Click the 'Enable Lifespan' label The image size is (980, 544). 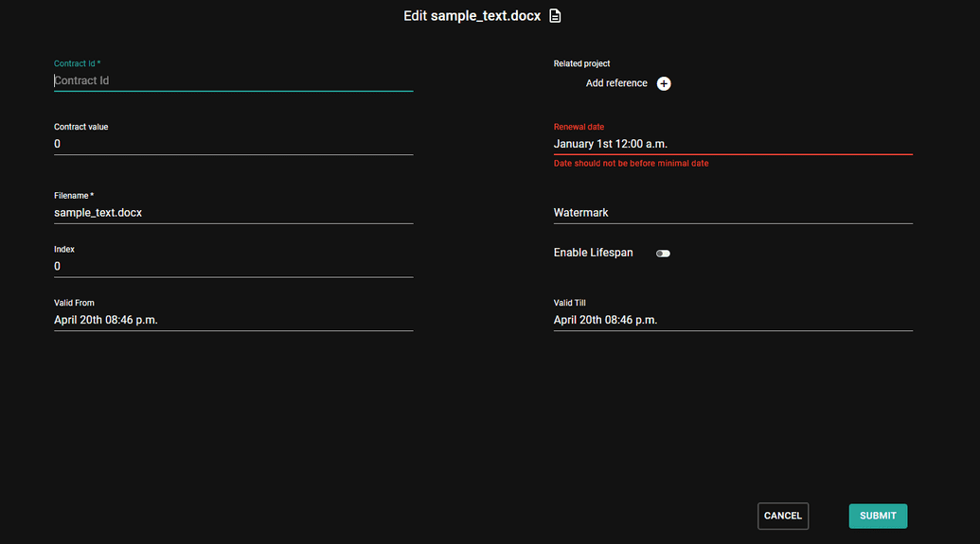click(x=593, y=253)
